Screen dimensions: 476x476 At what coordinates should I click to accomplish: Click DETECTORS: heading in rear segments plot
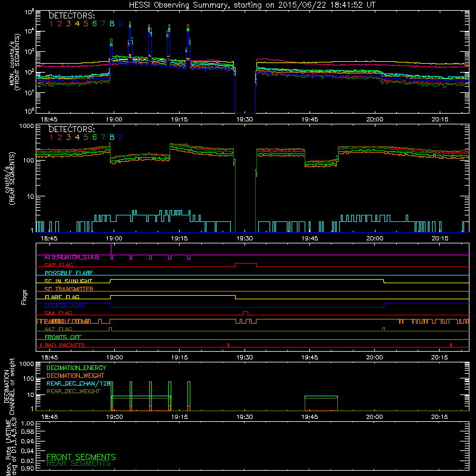[72, 129]
